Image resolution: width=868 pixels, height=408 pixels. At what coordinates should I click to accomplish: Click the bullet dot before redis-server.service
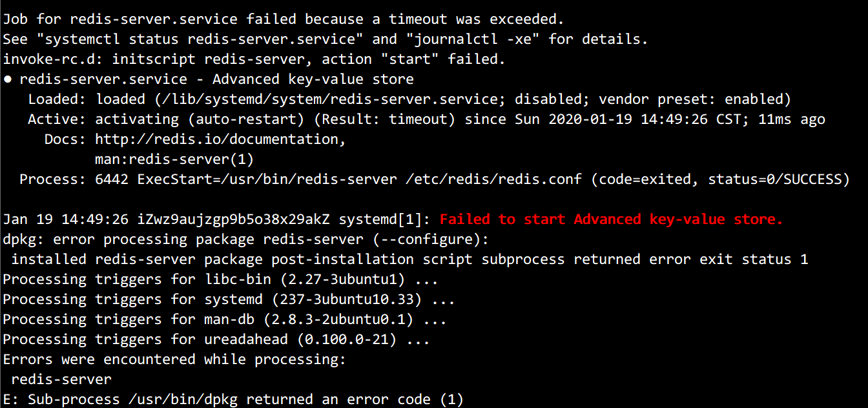[x=7, y=80]
